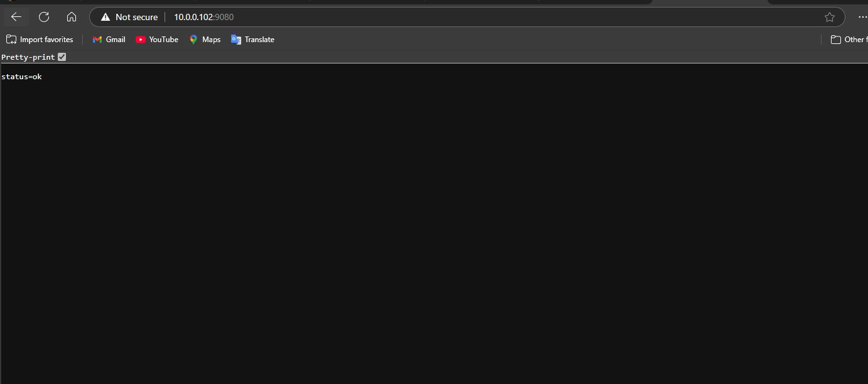Click the status=ok response text

point(21,77)
